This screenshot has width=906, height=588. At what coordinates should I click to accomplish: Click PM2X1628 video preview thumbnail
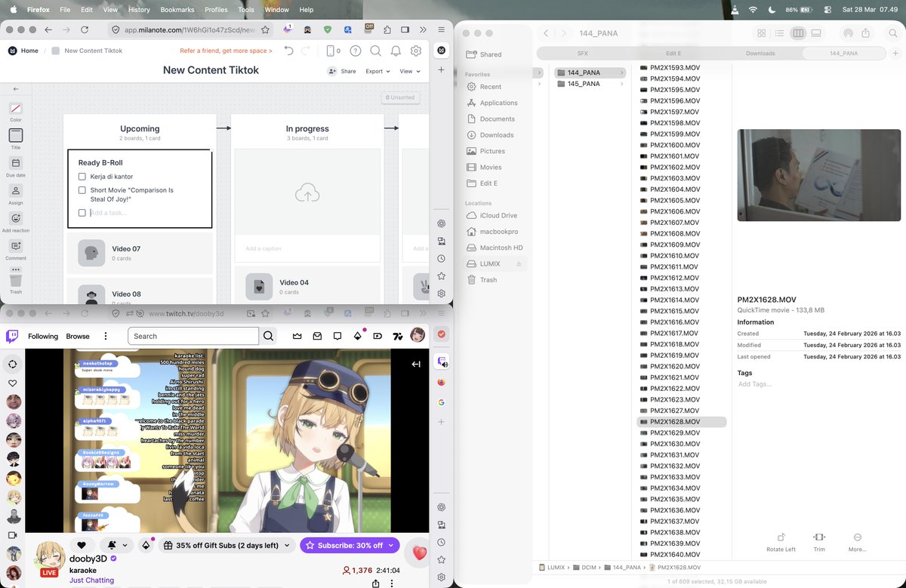tap(818, 175)
